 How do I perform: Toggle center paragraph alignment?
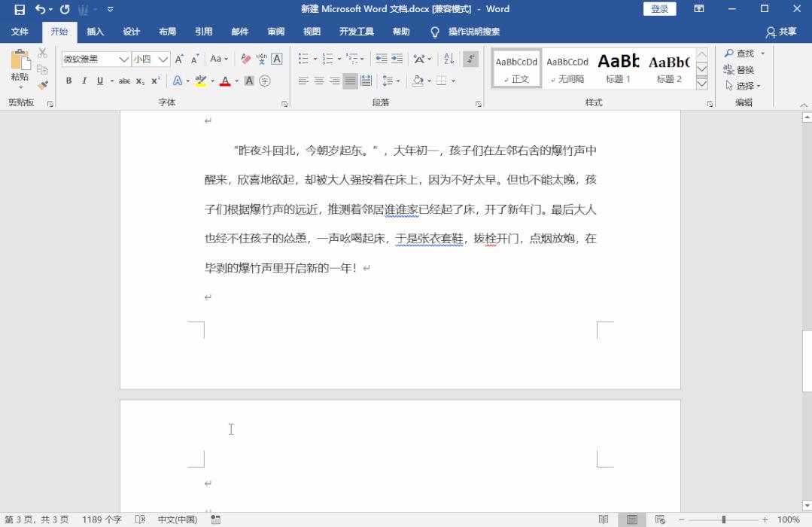coord(318,81)
